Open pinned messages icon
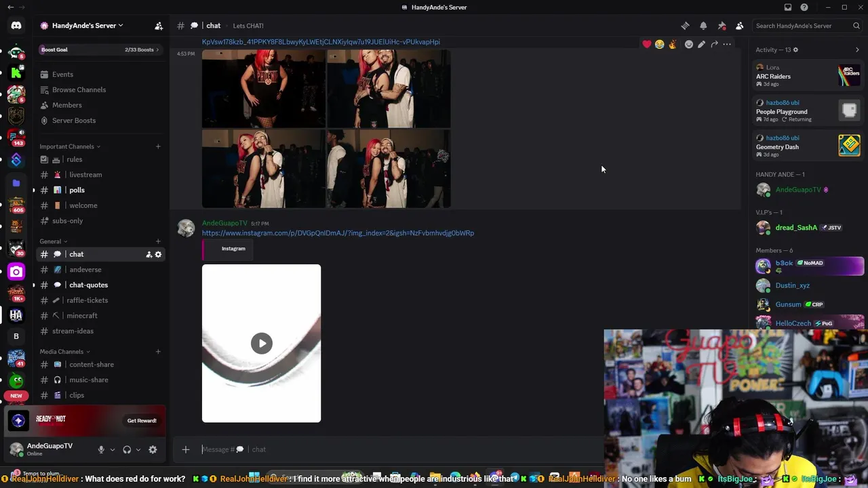The height and width of the screenshot is (488, 868). click(722, 26)
